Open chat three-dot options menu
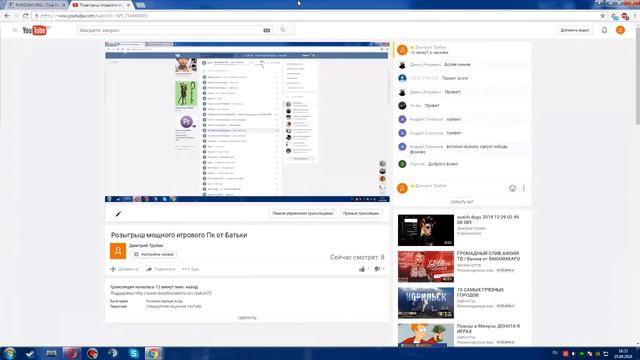This screenshot has width=640, height=360. (x=524, y=188)
